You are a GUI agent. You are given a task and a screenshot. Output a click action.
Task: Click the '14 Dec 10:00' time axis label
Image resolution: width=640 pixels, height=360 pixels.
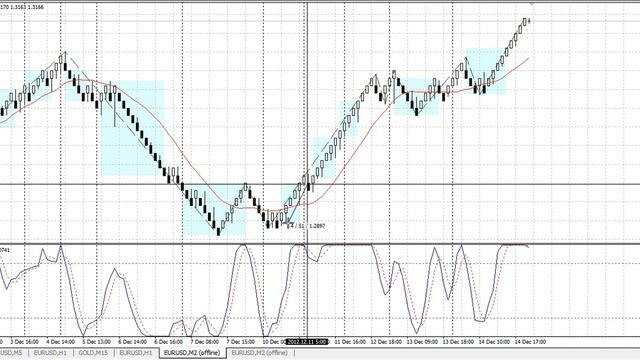(494, 342)
